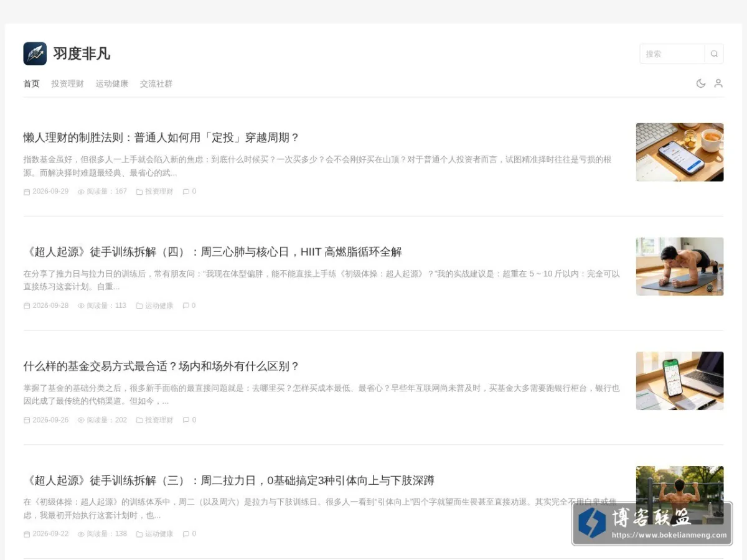Click the phone-on-desk thumbnail of 懒人理财 post
Viewport: 747px width, 560px height.
click(680, 152)
